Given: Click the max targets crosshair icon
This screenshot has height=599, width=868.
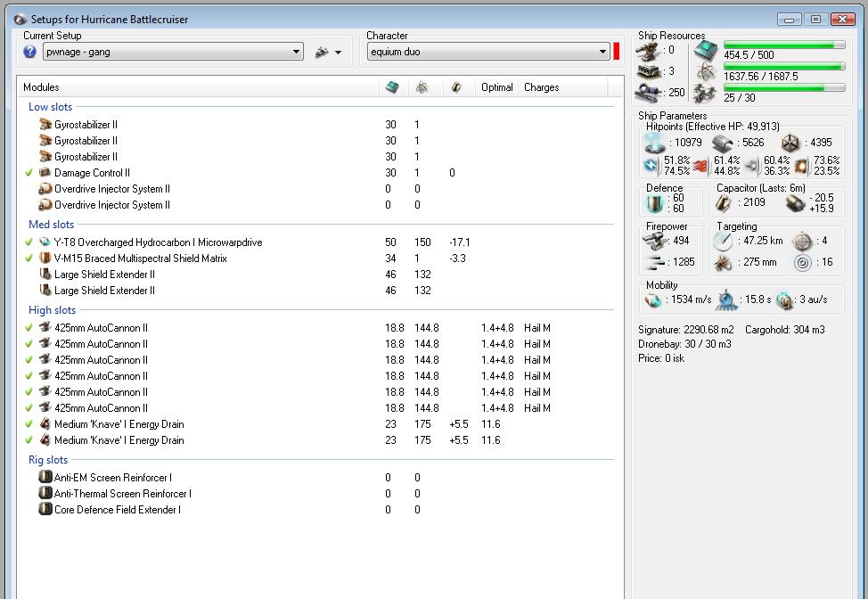Looking at the screenshot, I should (x=802, y=241).
